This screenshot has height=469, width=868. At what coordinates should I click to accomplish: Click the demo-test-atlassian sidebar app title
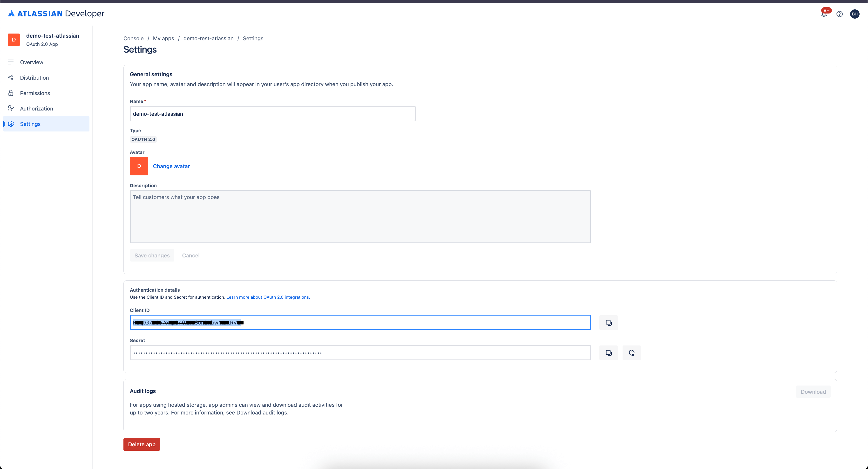pos(53,36)
